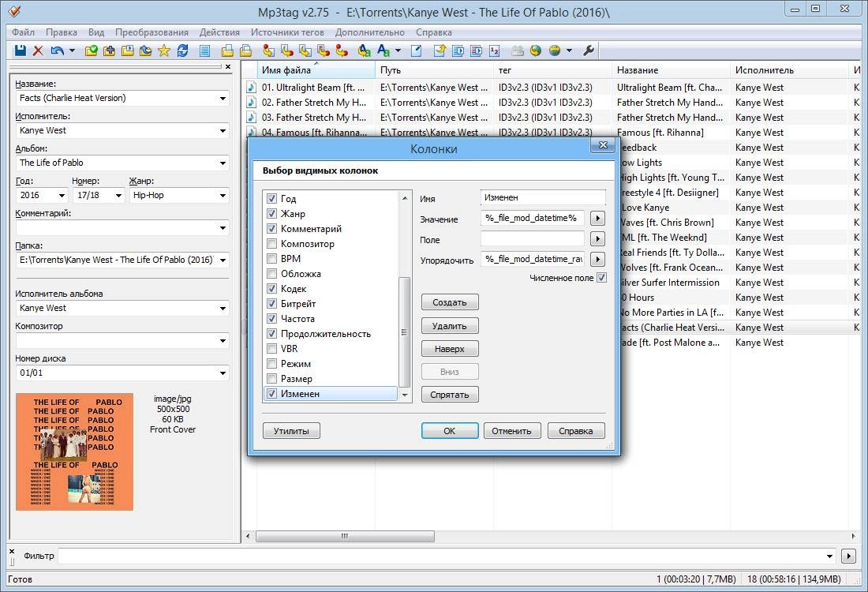Close the filter bar using its X
Image resolution: width=868 pixels, height=592 pixels.
[12, 552]
